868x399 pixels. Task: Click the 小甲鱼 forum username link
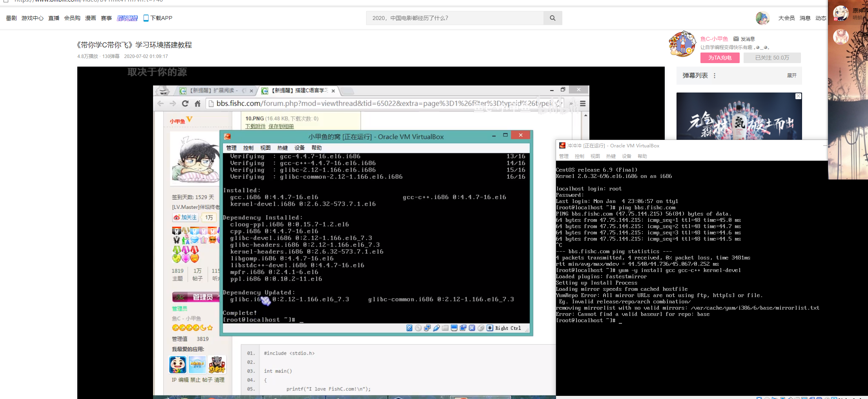click(177, 121)
